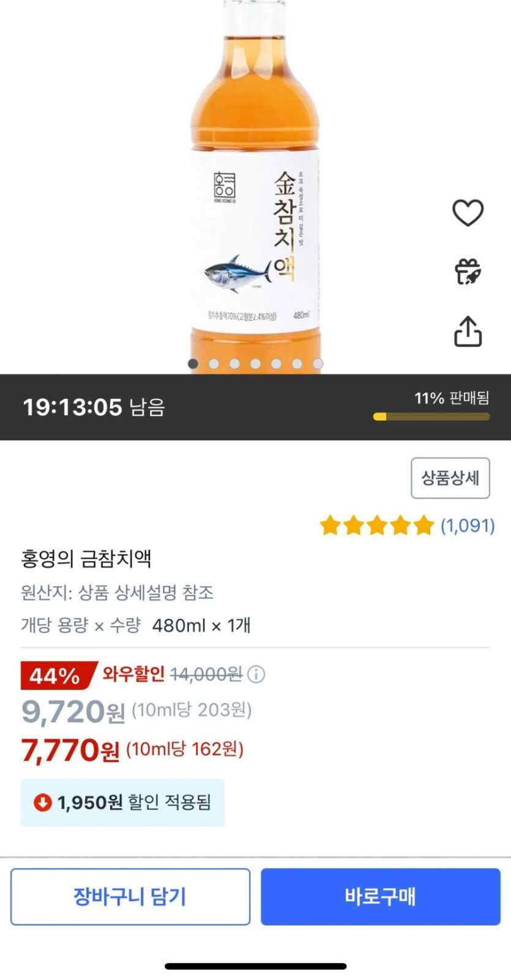Tap the 홍영의 금참치액 product title
This screenshot has width=511, height=980.
86,558
